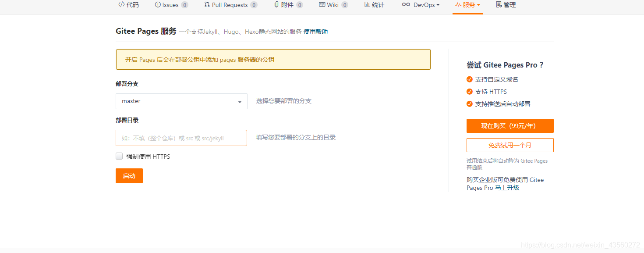The image size is (644, 253).
Task: Click the Pull Requests branch icon
Action: (x=207, y=5)
